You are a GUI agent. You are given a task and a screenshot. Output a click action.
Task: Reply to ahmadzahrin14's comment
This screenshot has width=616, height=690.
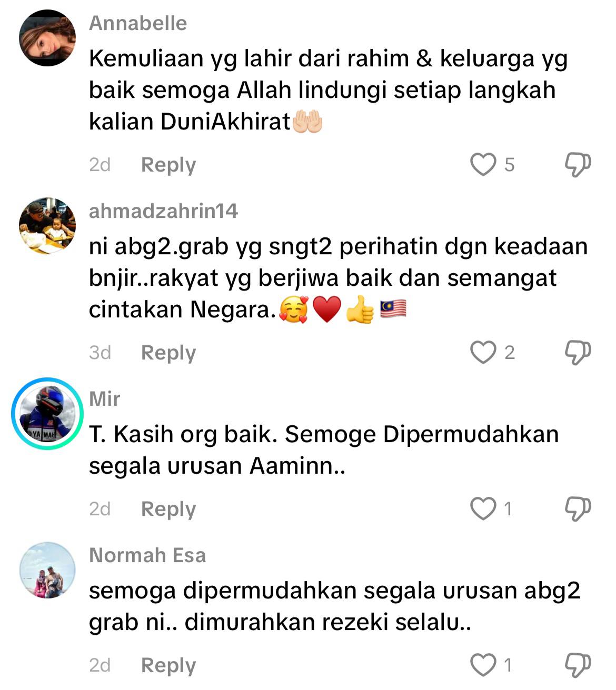pyautogui.click(x=168, y=353)
